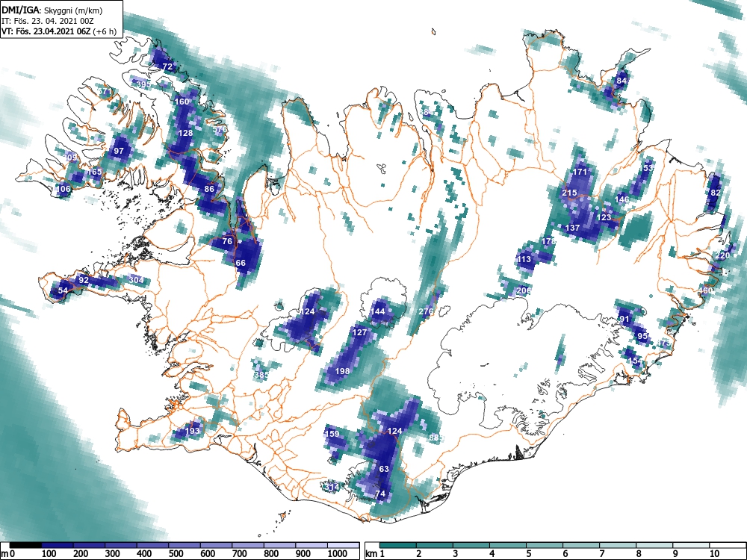
Task: Click the visibility value 395
Action: [x=143, y=84]
